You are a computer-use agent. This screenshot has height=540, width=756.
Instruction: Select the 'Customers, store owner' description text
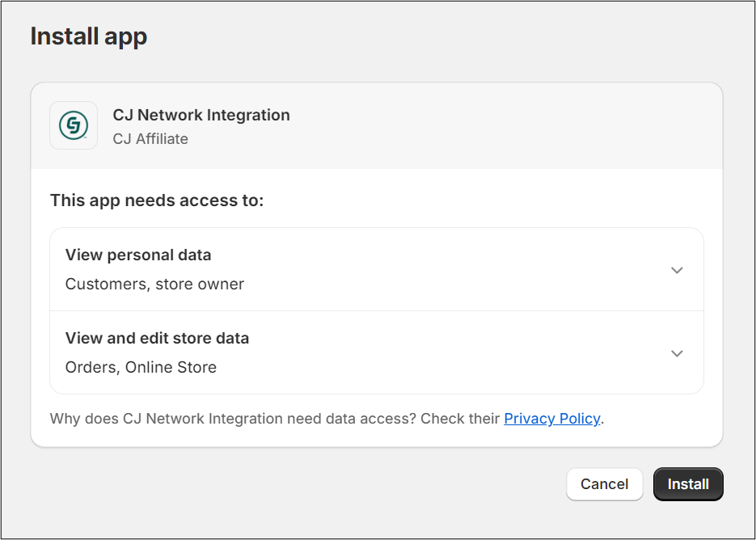click(154, 284)
